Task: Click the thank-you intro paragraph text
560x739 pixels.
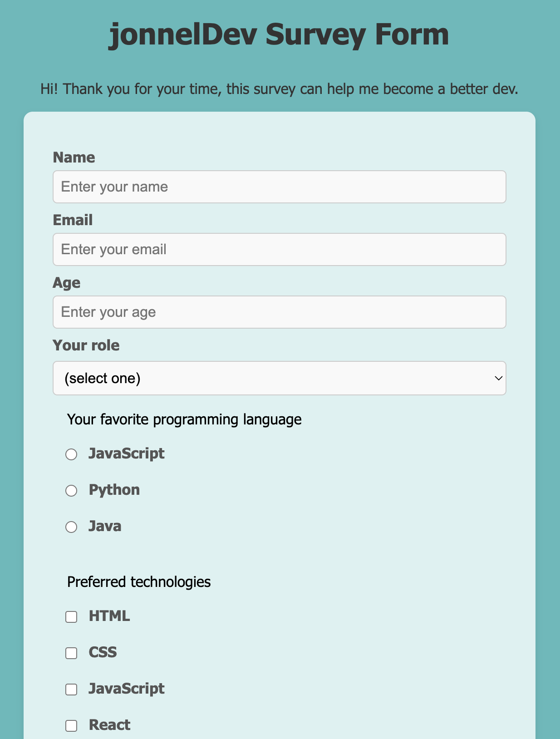Action: (x=279, y=89)
